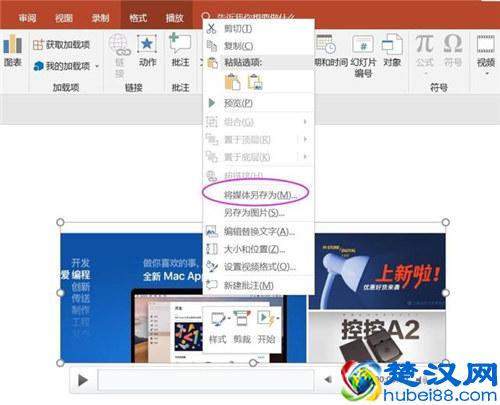500x405 pixels.
Task: Click the left-middle video resize handle
Action: point(60,293)
